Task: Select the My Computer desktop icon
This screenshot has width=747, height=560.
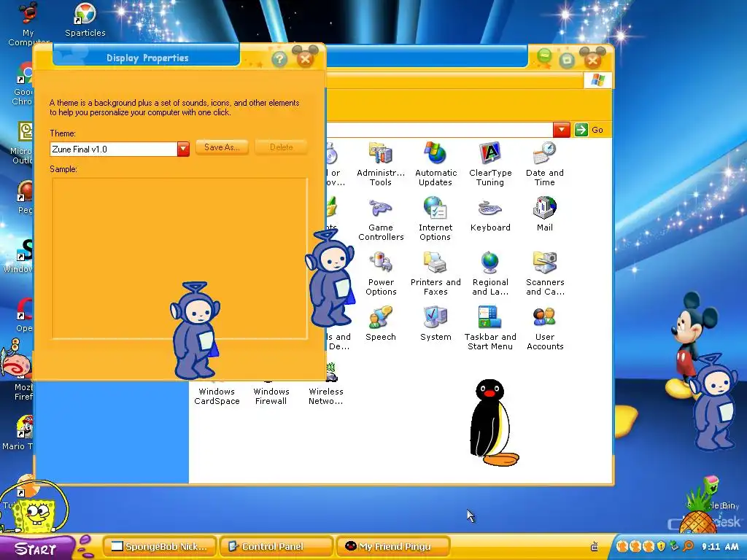Action: pyautogui.click(x=28, y=24)
